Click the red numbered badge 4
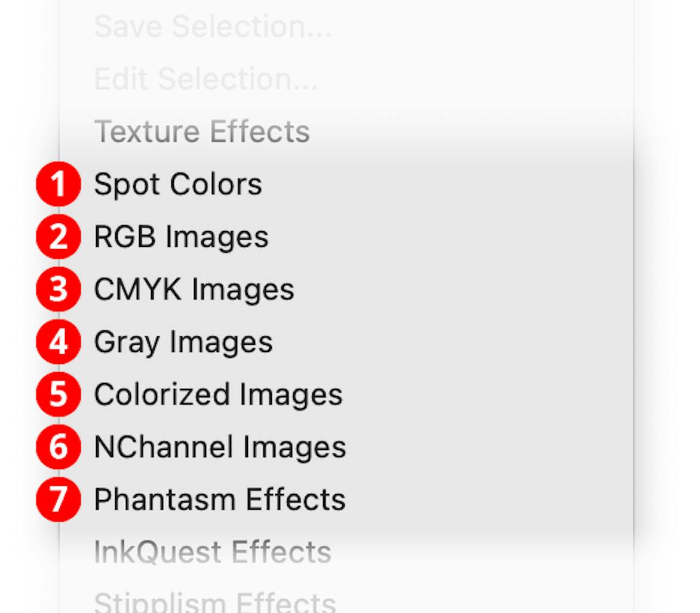 pos(59,342)
